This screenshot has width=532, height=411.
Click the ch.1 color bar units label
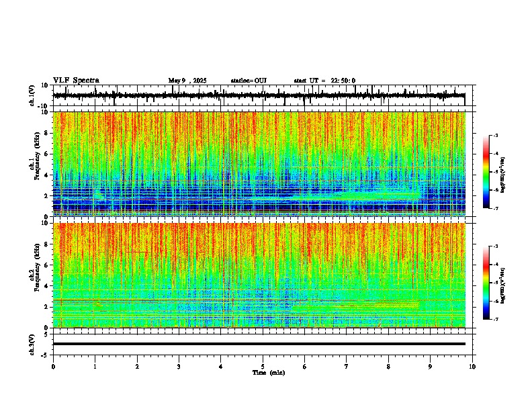point(503,175)
